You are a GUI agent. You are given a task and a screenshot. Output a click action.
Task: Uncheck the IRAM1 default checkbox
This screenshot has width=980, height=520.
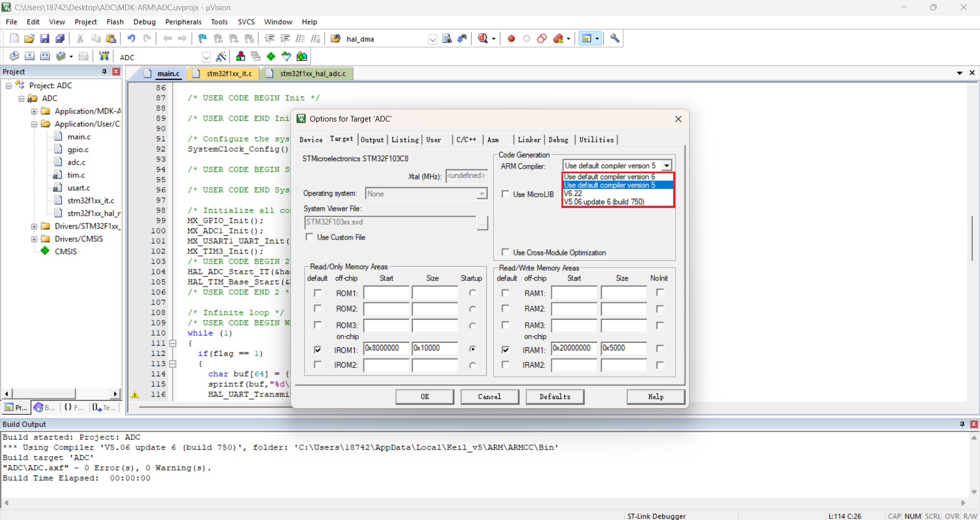tap(505, 350)
